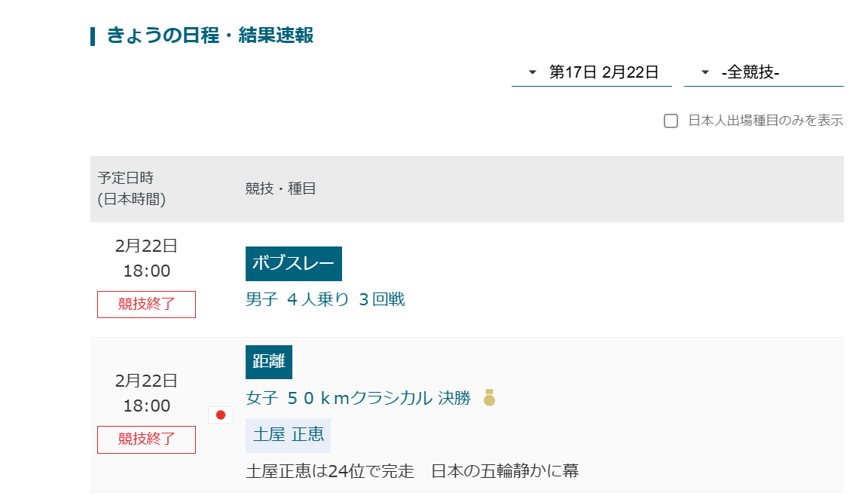Image resolution: width=868 pixels, height=499 pixels.
Task: Click the arrow icon beside -全競技-
Action: 704,72
